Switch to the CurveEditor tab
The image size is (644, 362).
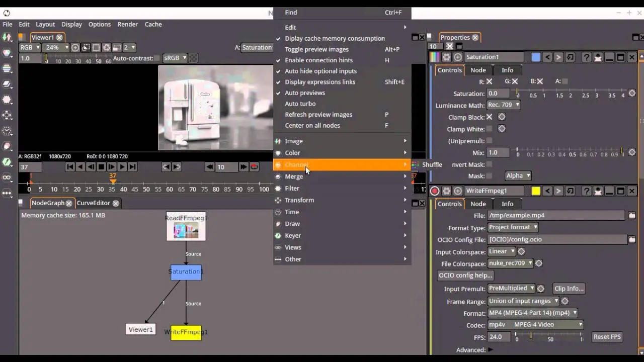pos(95,203)
